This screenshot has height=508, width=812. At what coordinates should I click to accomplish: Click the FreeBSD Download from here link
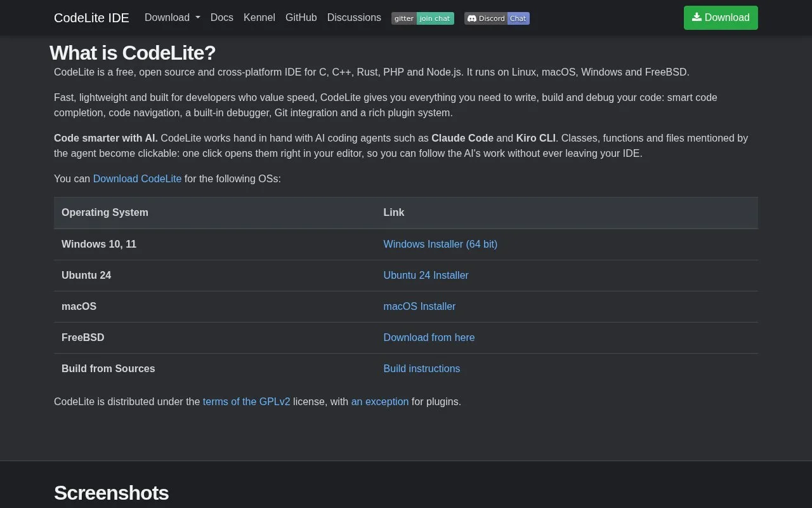pyautogui.click(x=429, y=337)
